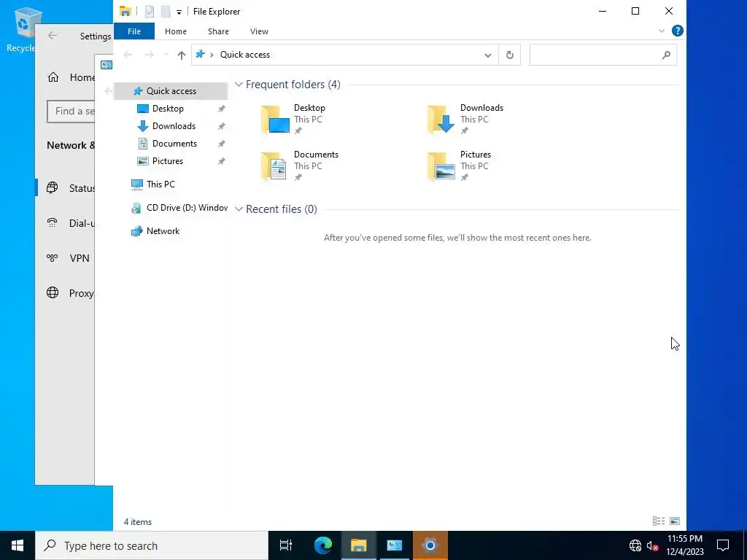The width and height of the screenshot is (747, 560).
Task: Click the pin icon beside Pictures in navigation
Action: click(x=221, y=162)
